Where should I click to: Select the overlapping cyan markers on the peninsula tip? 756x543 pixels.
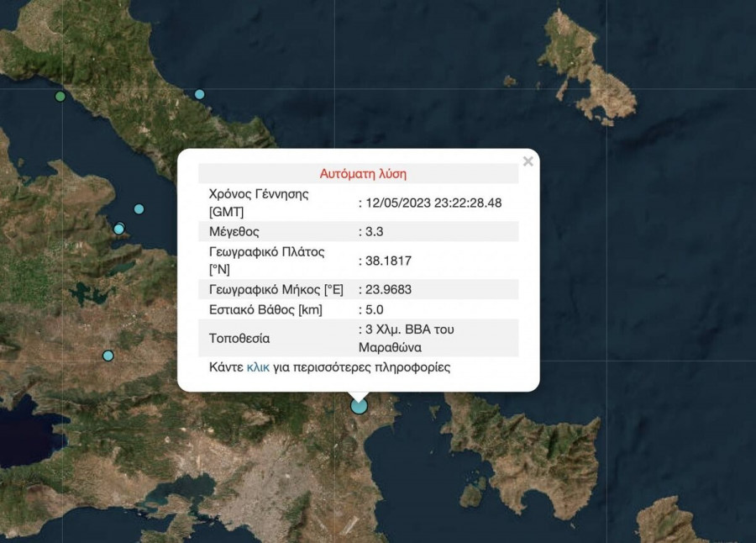click(x=119, y=229)
